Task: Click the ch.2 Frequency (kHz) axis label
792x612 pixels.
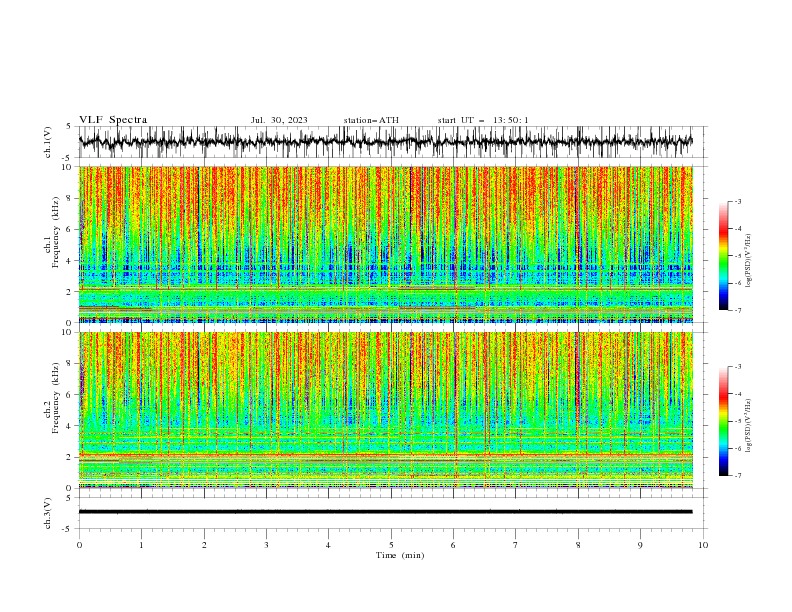Action: tap(52, 398)
